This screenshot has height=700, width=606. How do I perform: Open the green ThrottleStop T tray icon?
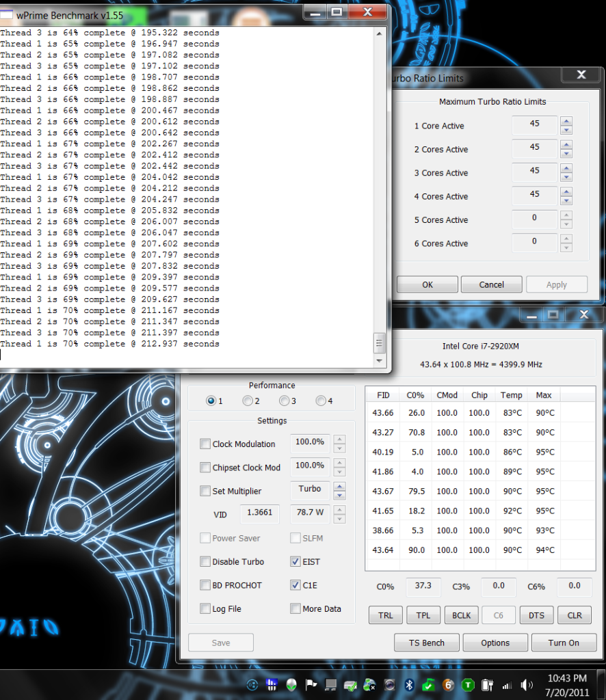pos(468,684)
